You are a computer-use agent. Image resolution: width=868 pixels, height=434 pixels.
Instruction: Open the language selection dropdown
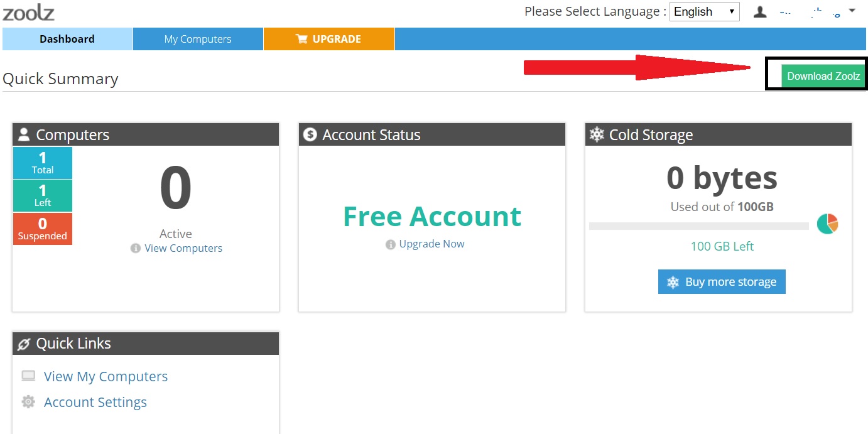[704, 11]
